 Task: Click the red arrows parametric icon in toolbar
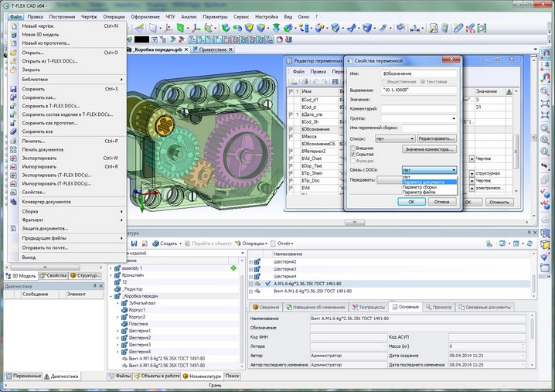tap(470, 28)
